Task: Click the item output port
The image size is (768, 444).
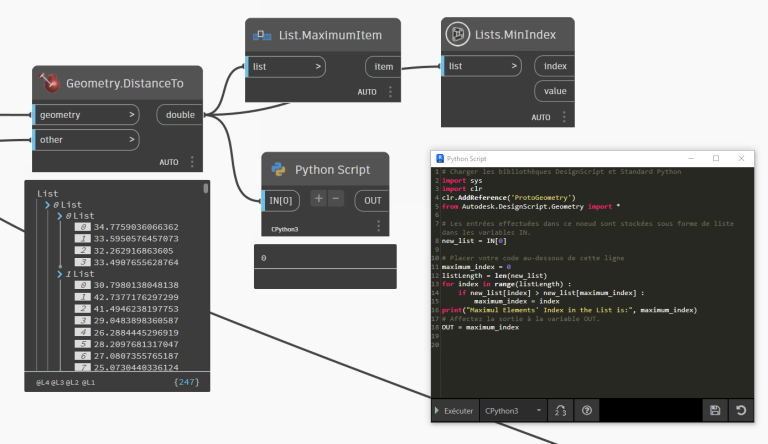Action: click(383, 67)
